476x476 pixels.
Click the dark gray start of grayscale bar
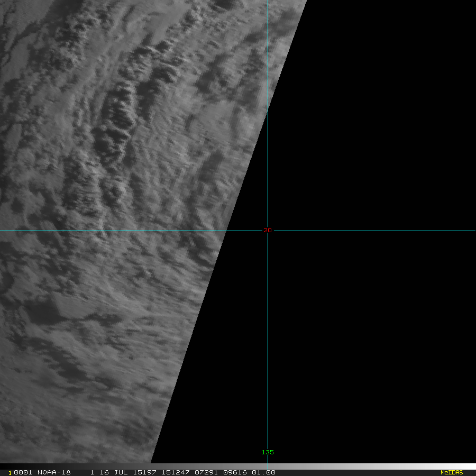click(x=275, y=466)
